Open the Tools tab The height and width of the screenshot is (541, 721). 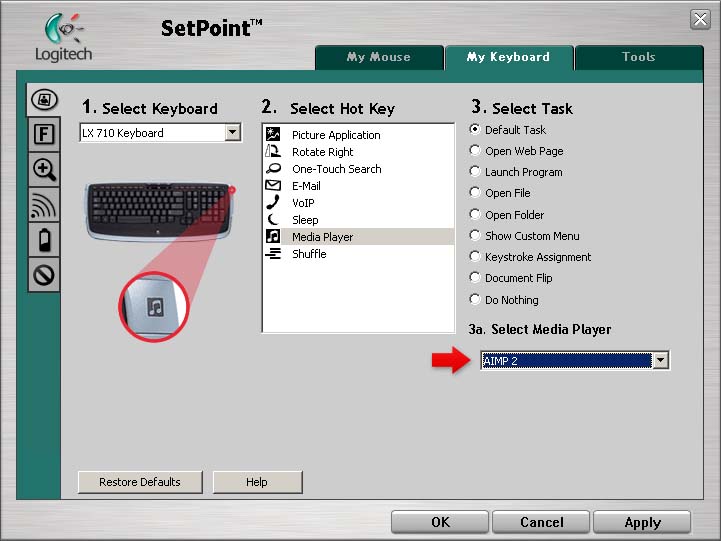coord(638,57)
